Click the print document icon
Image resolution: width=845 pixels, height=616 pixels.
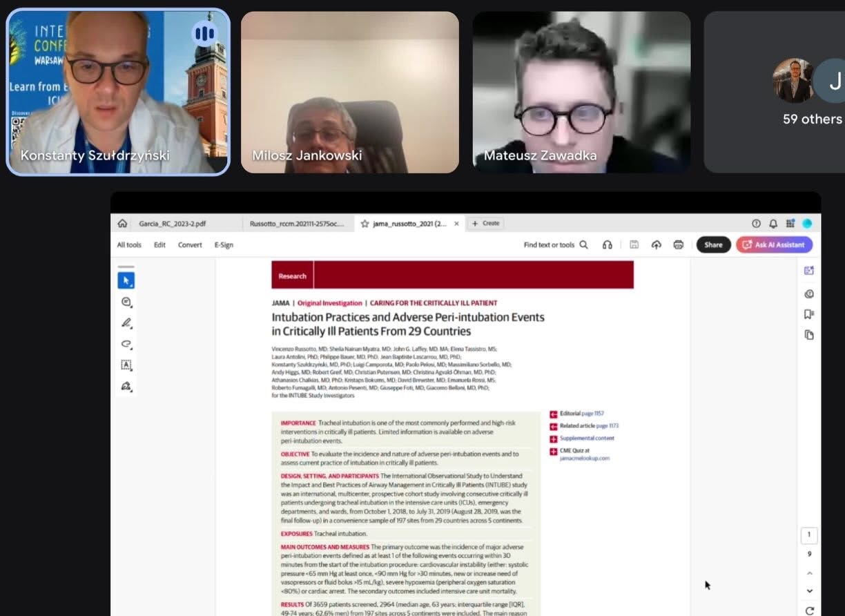coord(678,244)
